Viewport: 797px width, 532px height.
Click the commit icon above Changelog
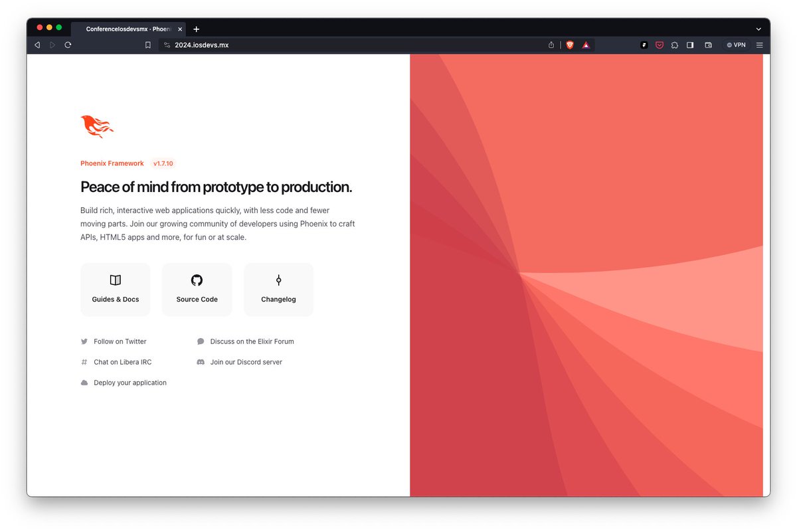pyautogui.click(x=278, y=280)
